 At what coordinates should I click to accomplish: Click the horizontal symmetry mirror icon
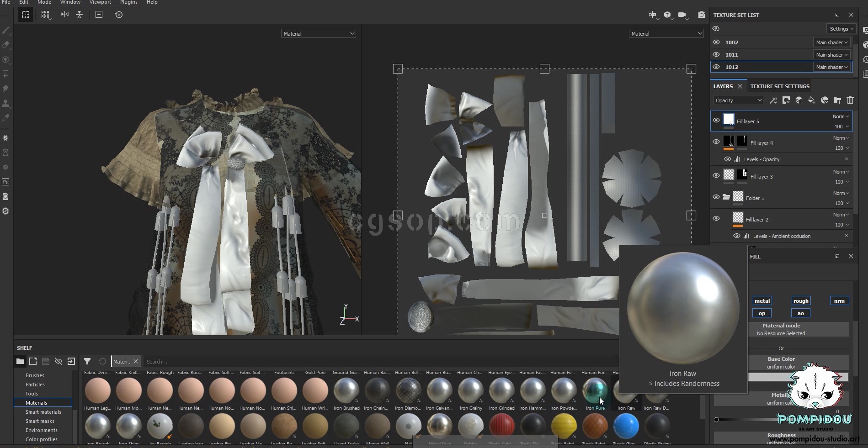pos(65,15)
